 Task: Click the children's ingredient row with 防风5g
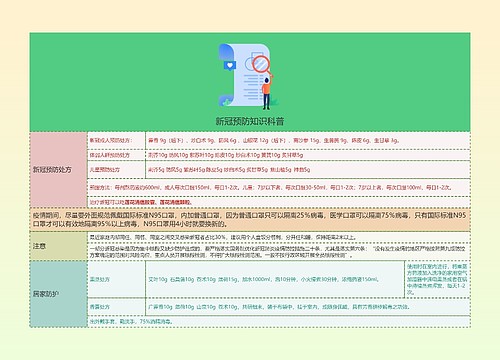tap(308, 170)
